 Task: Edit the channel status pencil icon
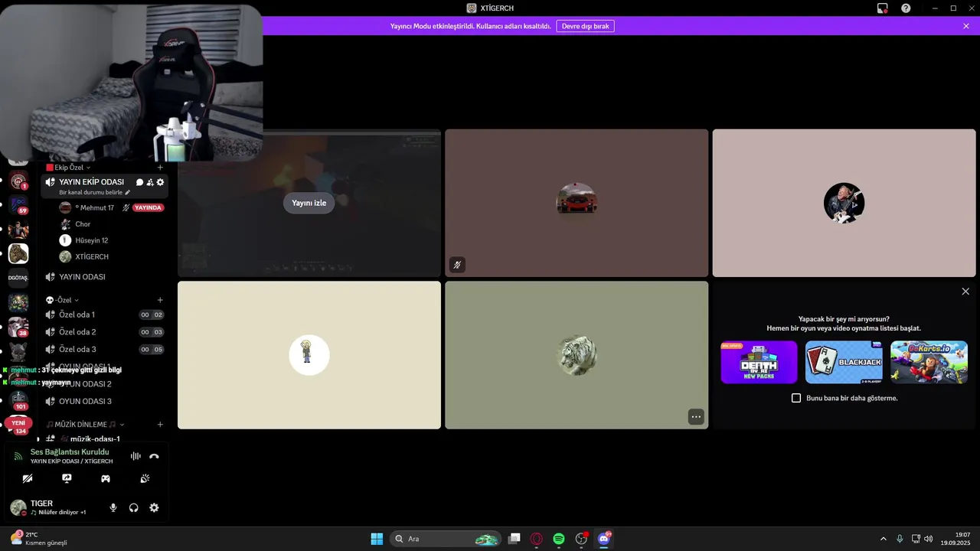[x=128, y=193]
